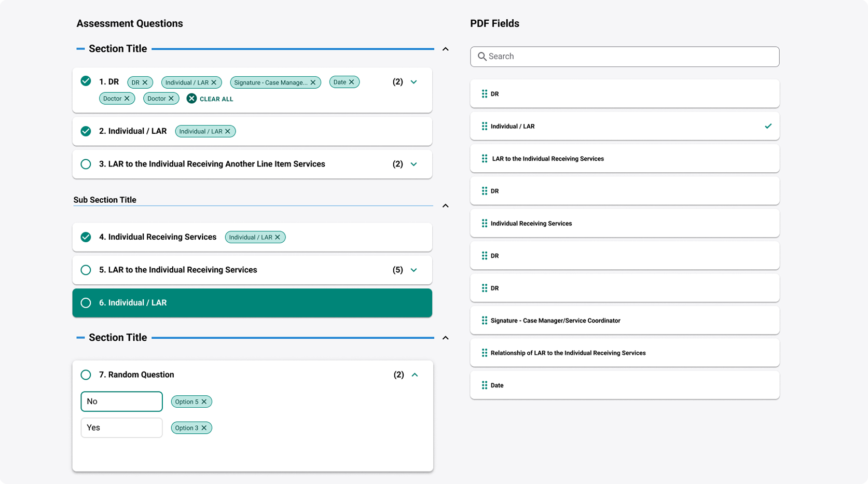
Task: Select the radio circle for question 5
Action: click(86, 270)
